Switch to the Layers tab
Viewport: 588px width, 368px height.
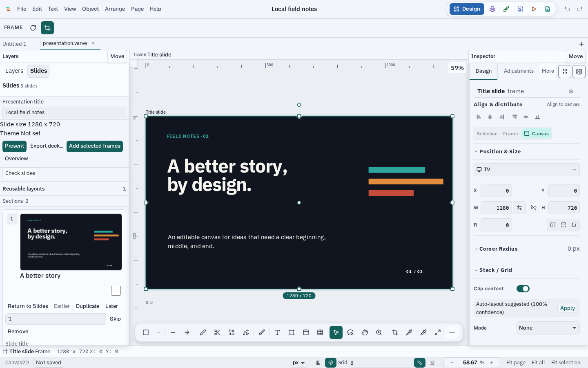click(x=14, y=71)
